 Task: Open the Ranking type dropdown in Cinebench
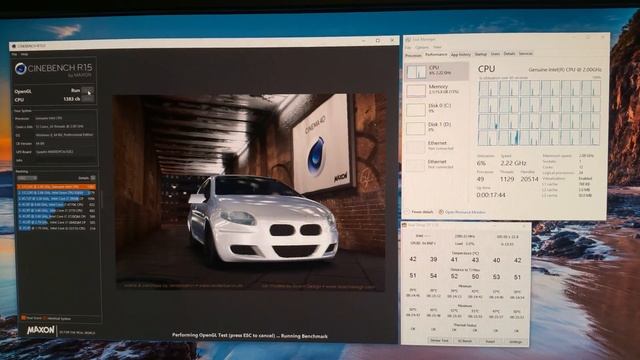[27, 178]
